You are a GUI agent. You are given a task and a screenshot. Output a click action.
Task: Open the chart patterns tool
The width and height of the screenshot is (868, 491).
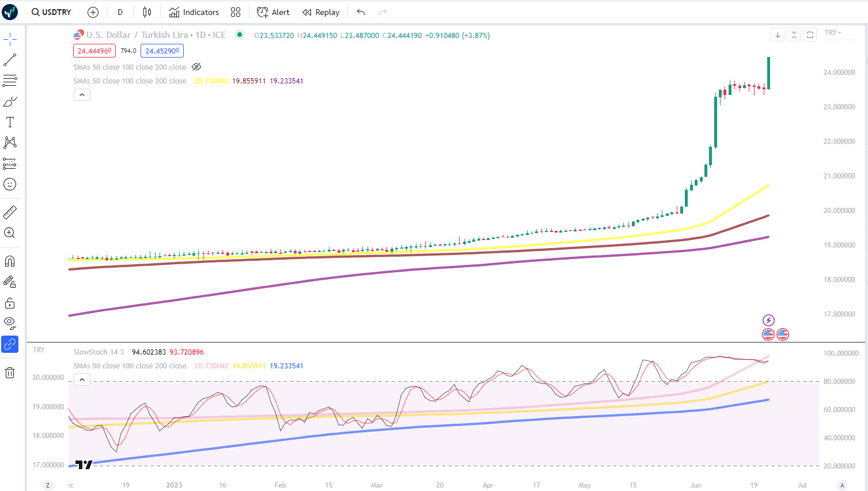click(x=10, y=143)
